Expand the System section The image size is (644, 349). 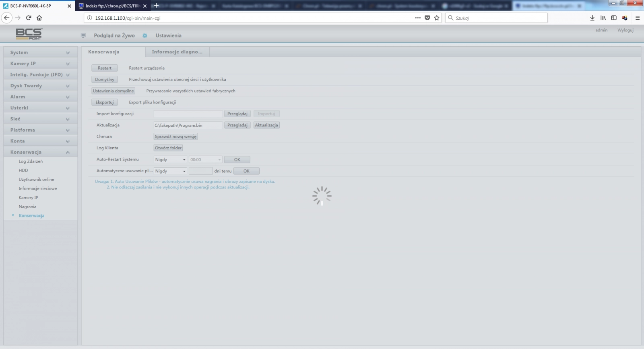coord(40,52)
